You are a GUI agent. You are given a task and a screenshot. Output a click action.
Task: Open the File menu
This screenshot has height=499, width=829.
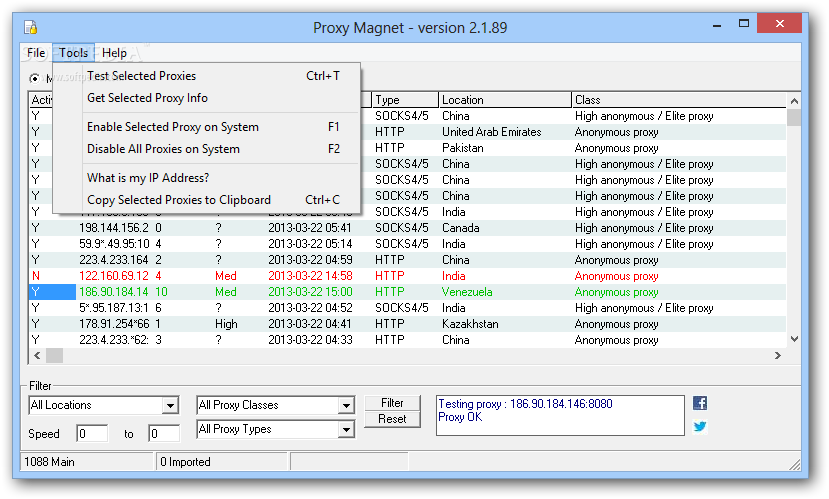click(x=36, y=53)
